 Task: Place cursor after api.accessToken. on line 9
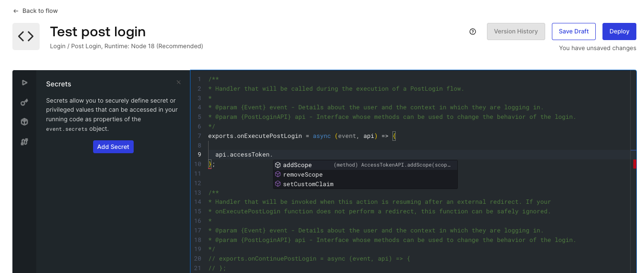tap(274, 155)
